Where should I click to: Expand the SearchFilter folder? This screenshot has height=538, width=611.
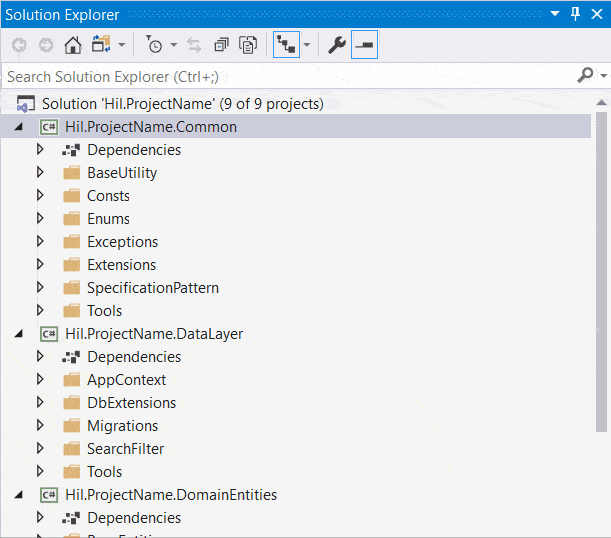pyautogui.click(x=40, y=448)
